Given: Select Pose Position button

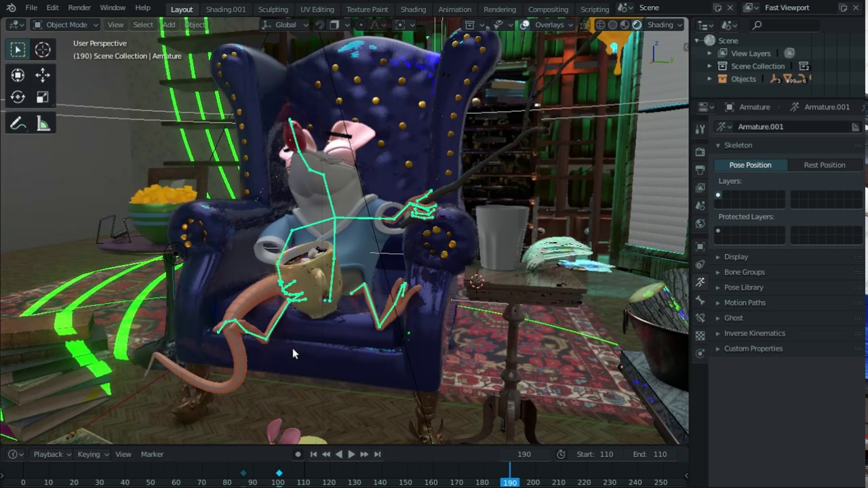Looking at the screenshot, I should click(750, 165).
